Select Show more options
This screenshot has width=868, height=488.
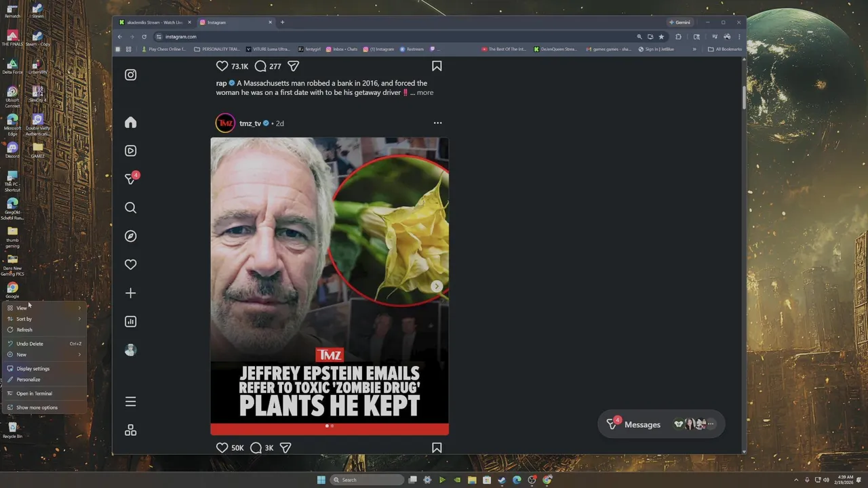pyautogui.click(x=44, y=407)
